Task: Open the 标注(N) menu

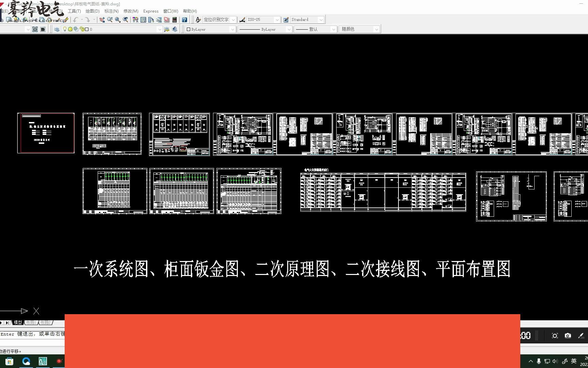Action: point(112,11)
